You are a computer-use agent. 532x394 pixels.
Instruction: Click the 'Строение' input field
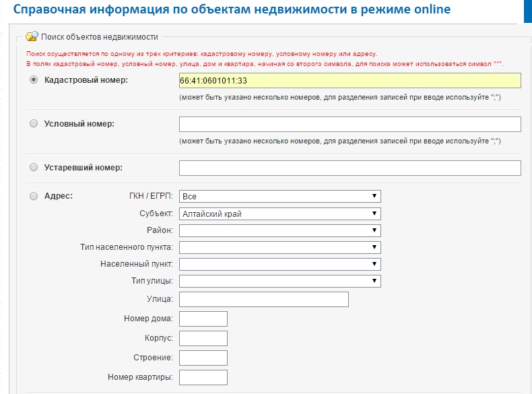203,358
